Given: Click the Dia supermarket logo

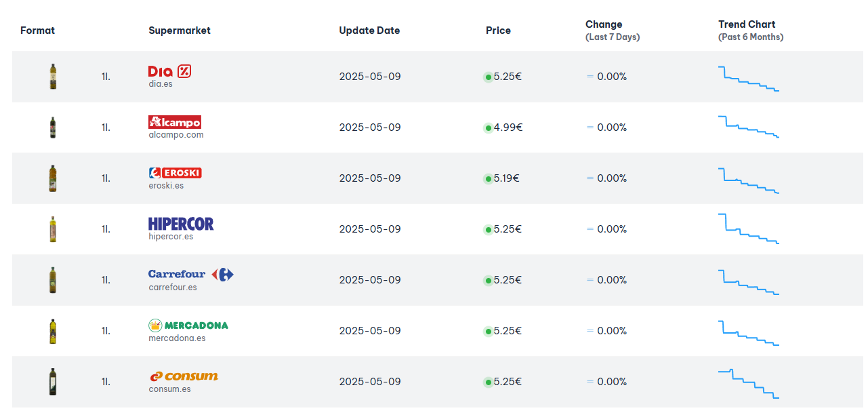Looking at the screenshot, I should coord(169,71).
